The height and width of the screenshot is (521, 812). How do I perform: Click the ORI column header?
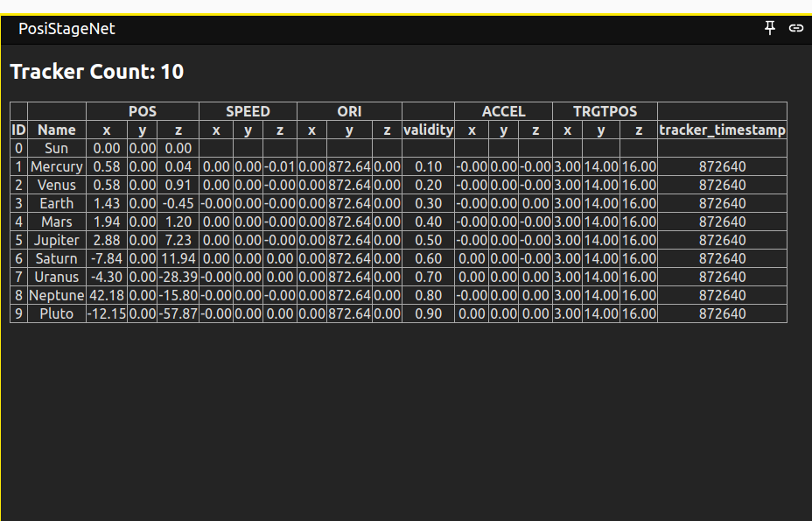[x=349, y=111]
